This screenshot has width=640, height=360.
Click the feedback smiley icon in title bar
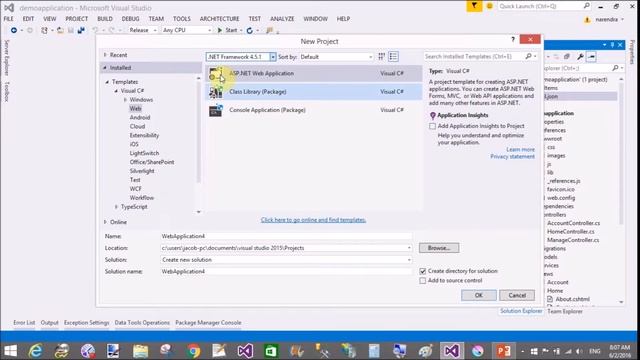(489, 6)
